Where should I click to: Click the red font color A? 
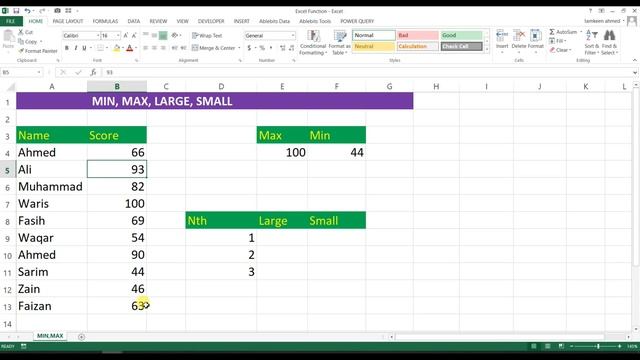[x=130, y=48]
